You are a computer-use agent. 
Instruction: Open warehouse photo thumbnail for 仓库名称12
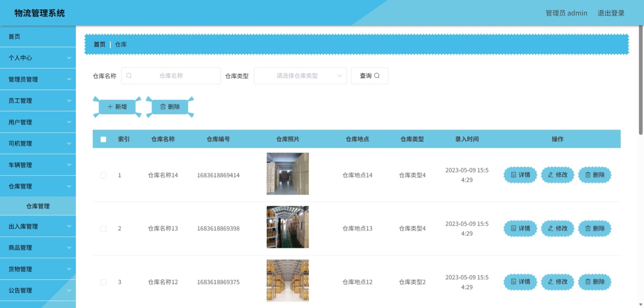pos(288,281)
